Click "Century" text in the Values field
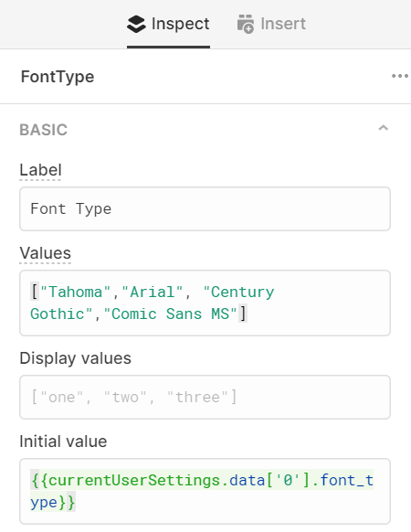 pos(238,293)
